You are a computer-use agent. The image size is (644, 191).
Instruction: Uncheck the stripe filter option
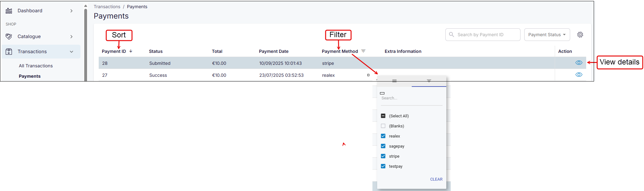click(383, 156)
